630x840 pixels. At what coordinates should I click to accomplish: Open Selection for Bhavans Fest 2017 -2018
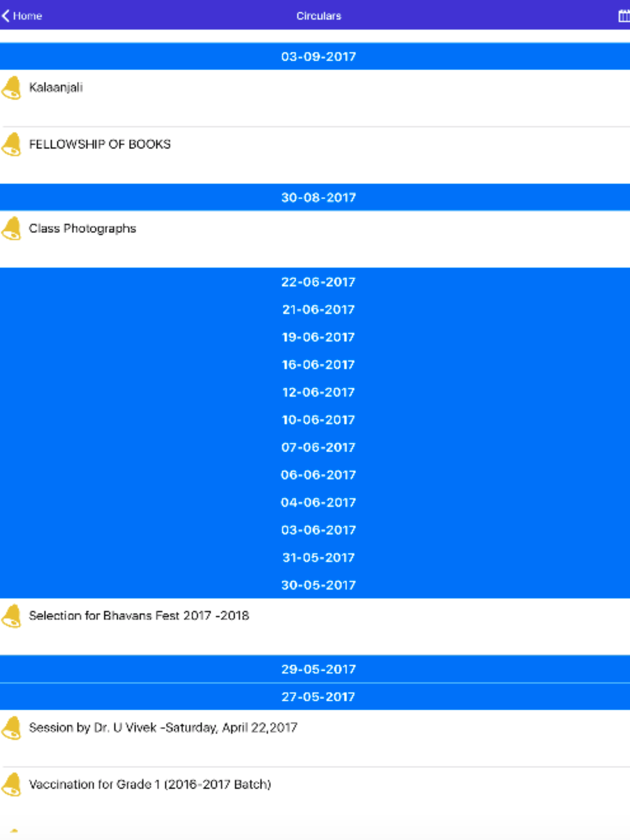tap(315, 627)
